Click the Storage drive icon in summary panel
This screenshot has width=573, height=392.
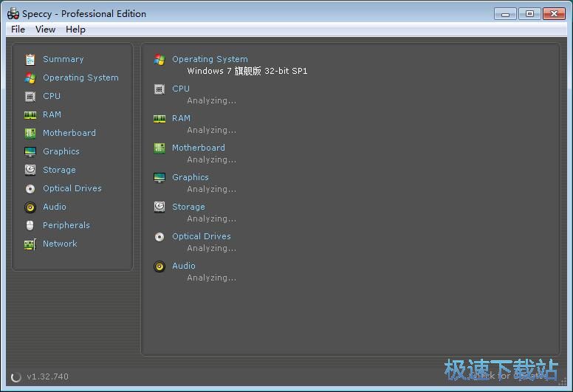coord(159,207)
